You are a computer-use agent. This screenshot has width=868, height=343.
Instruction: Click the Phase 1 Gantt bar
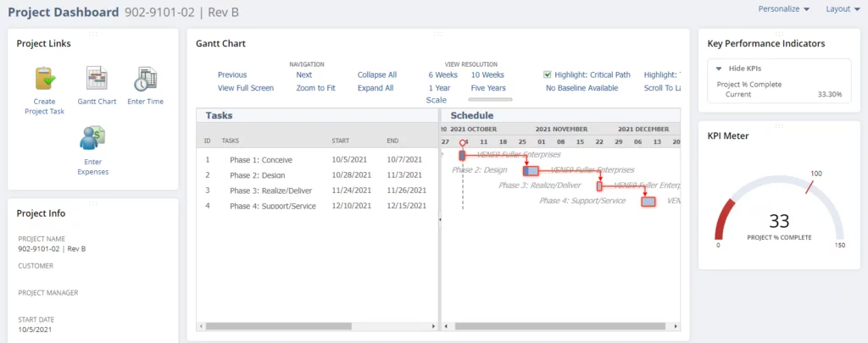click(x=462, y=156)
